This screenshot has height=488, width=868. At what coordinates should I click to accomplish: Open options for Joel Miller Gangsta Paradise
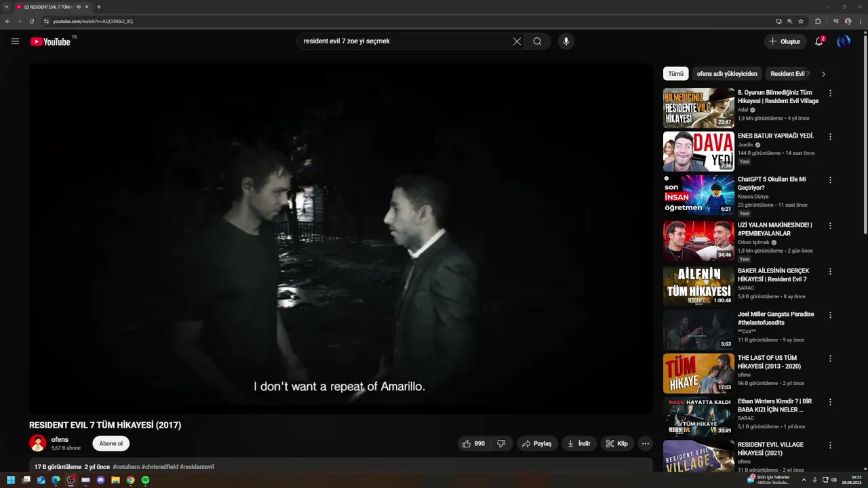pos(830,314)
